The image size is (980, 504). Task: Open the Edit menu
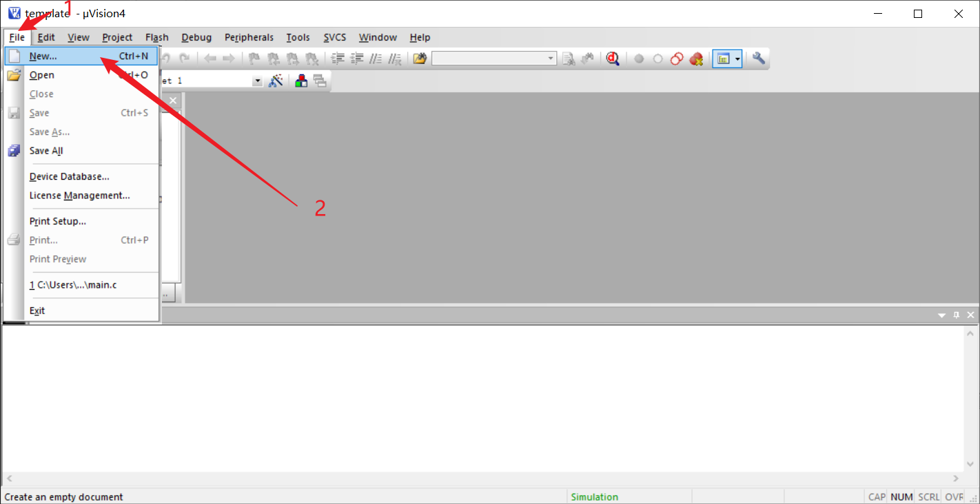[x=46, y=37]
